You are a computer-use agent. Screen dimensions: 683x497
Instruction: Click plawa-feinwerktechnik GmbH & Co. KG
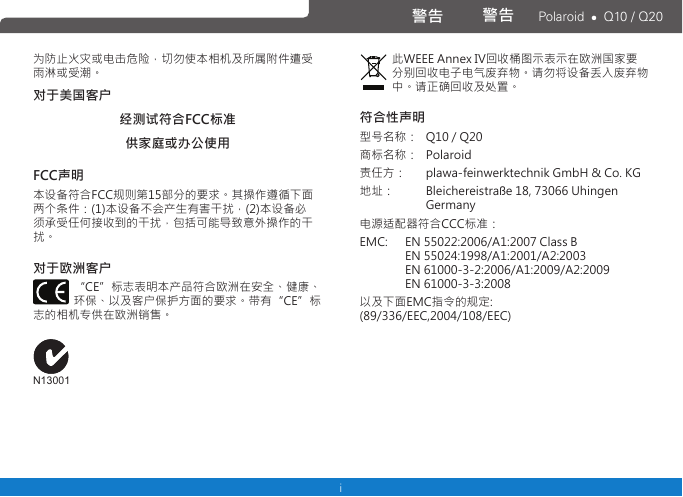click(x=533, y=173)
